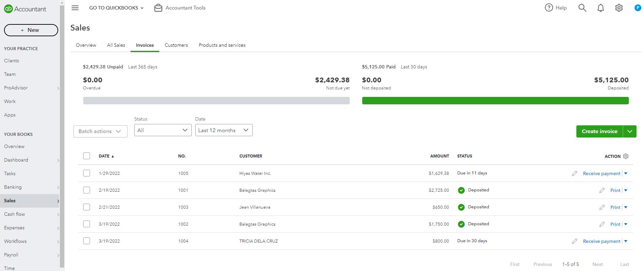The width and height of the screenshot is (644, 271).
Task: Click Receive payment for Hiyas Water Inc.
Action: tap(601, 173)
